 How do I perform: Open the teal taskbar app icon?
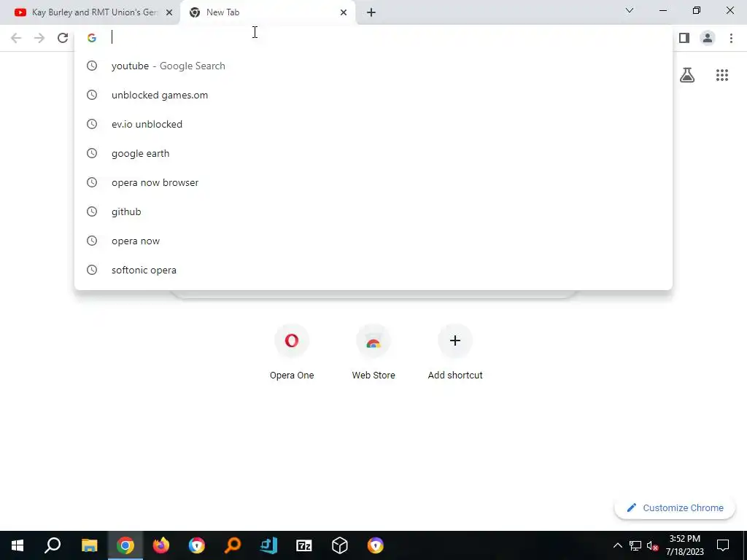(x=268, y=545)
